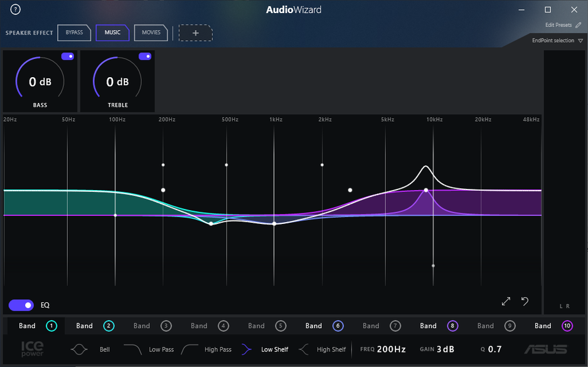588x367 pixels.
Task: Click the Edit Presets pencil icon
Action: coord(578,25)
